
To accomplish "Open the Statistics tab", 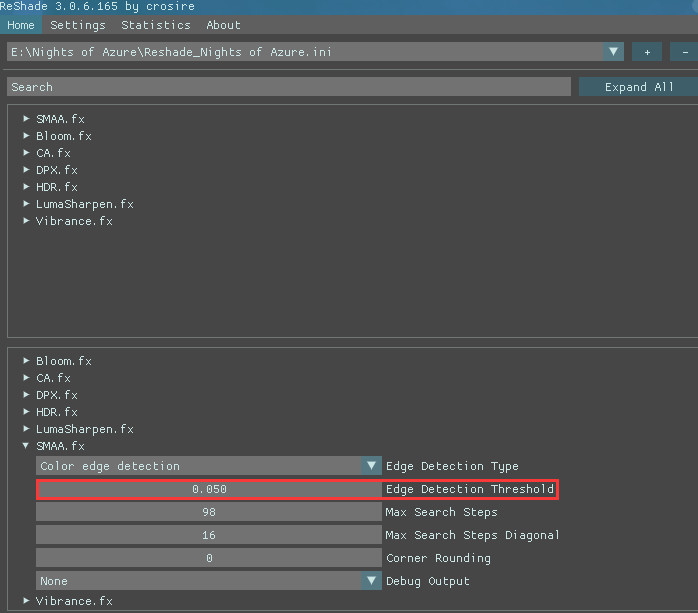I will (x=156, y=25).
